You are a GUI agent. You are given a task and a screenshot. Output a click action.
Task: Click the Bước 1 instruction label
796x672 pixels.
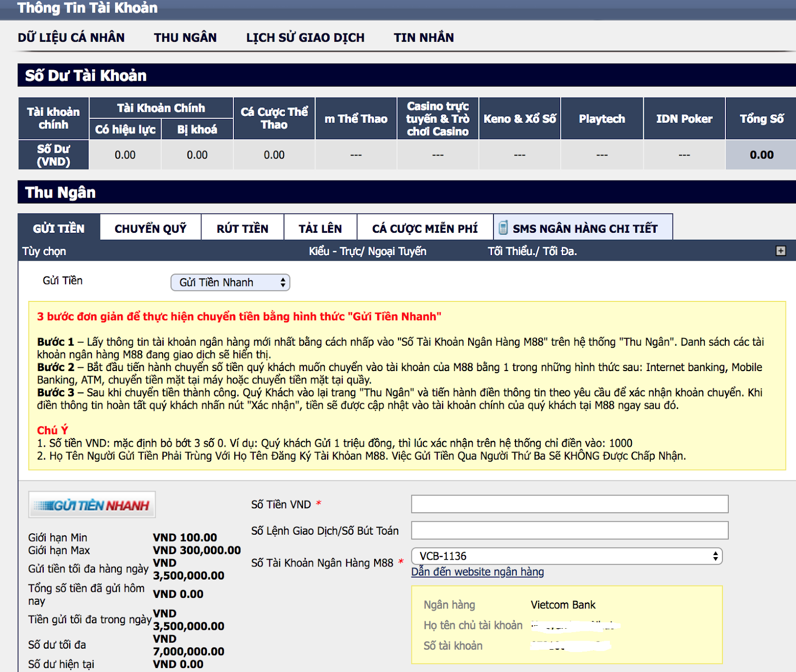pyautogui.click(x=55, y=342)
